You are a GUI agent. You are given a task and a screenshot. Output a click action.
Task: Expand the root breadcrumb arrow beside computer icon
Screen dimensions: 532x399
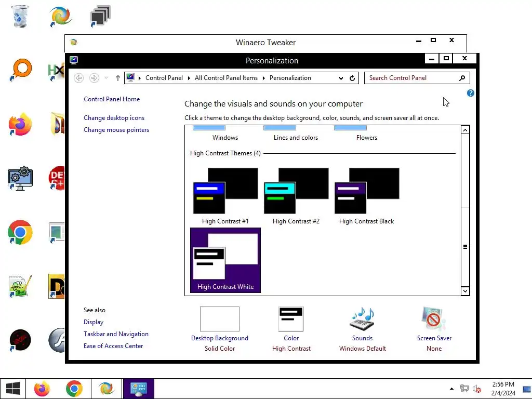point(139,78)
